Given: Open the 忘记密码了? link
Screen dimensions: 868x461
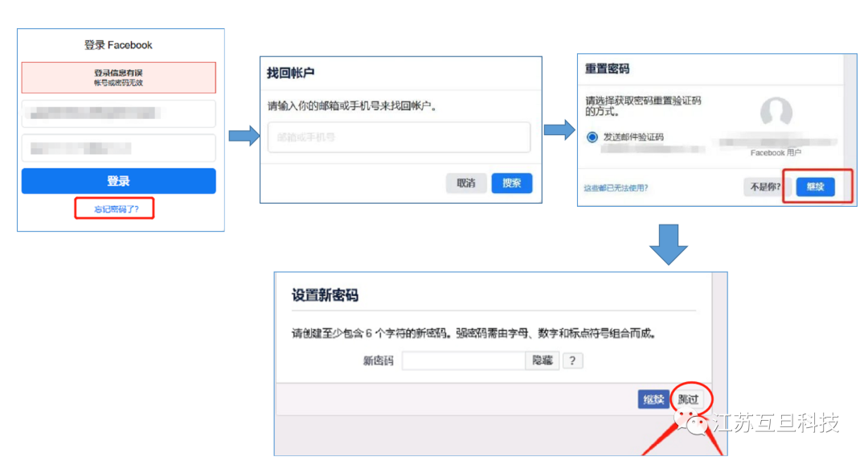Looking at the screenshot, I should [117, 209].
